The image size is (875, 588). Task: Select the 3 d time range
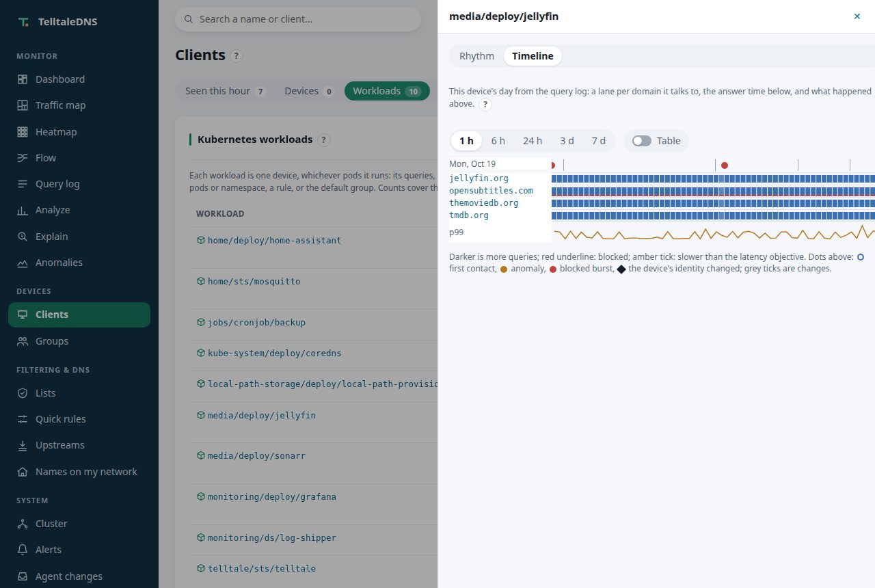pyautogui.click(x=567, y=141)
